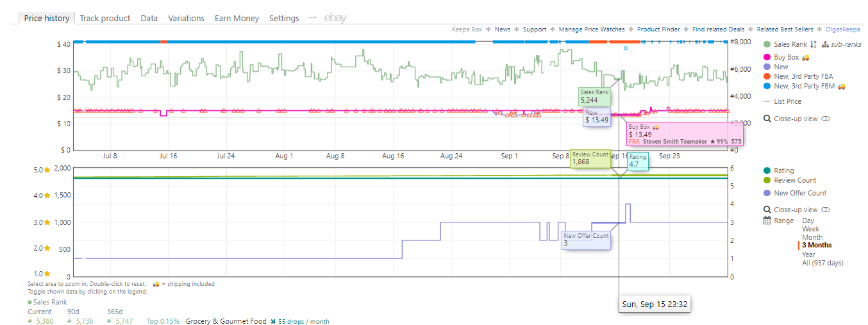This screenshot has height=325, width=868.
Task: Switch to the Variations tab
Action: pyautogui.click(x=187, y=18)
